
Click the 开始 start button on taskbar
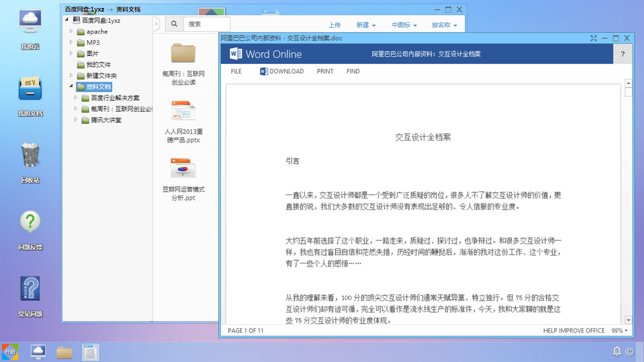click(10, 352)
